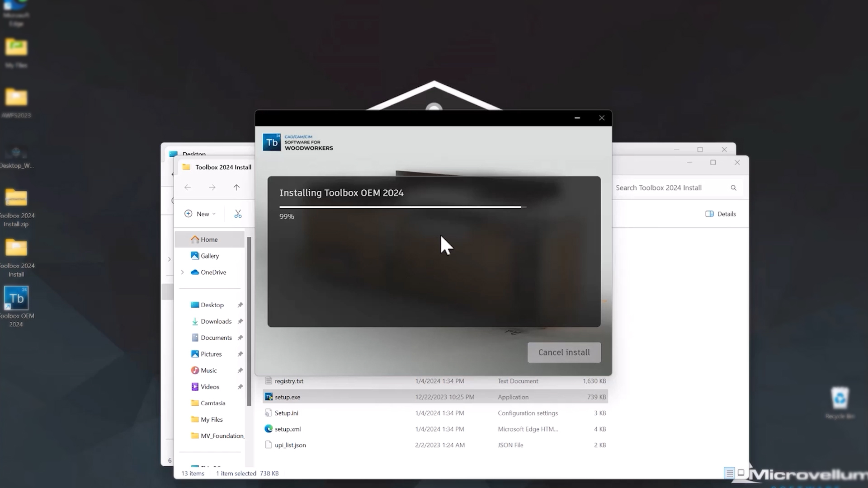868x488 pixels.
Task: Open pinned Desktop in sidebar
Action: tap(212, 305)
